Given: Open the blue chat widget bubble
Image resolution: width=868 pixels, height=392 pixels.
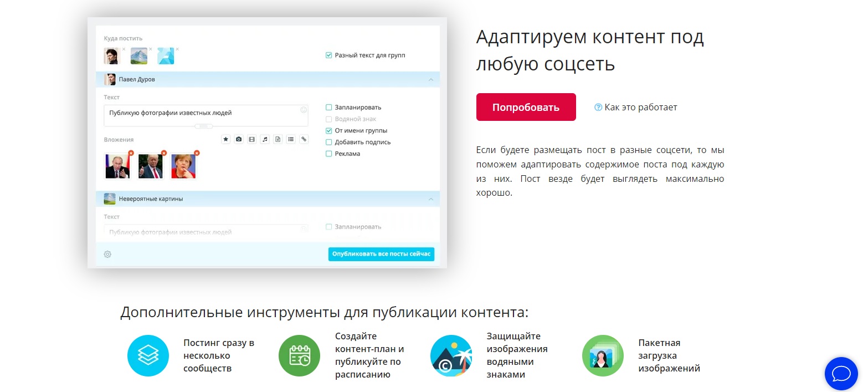Looking at the screenshot, I should (841, 373).
